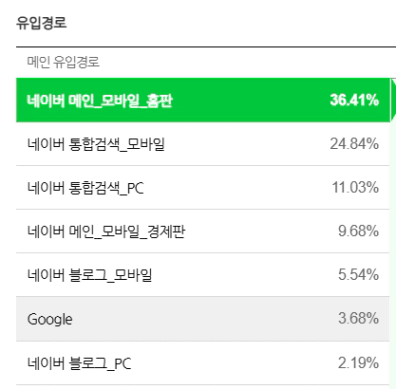The image size is (396, 389).
Task: Click the 유입경로 section heading
Action: point(42,23)
